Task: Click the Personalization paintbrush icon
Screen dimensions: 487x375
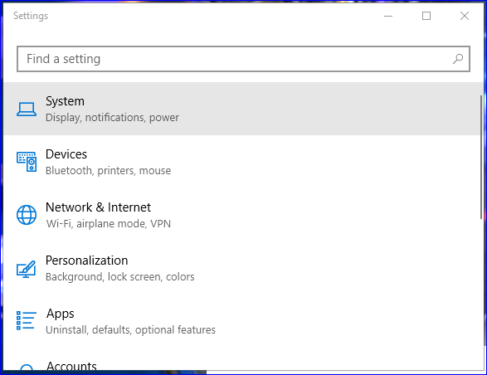Action: [26, 269]
